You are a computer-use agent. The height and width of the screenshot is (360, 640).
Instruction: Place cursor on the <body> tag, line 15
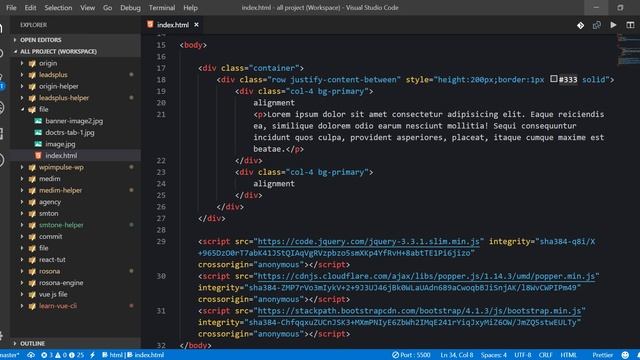(x=193, y=45)
